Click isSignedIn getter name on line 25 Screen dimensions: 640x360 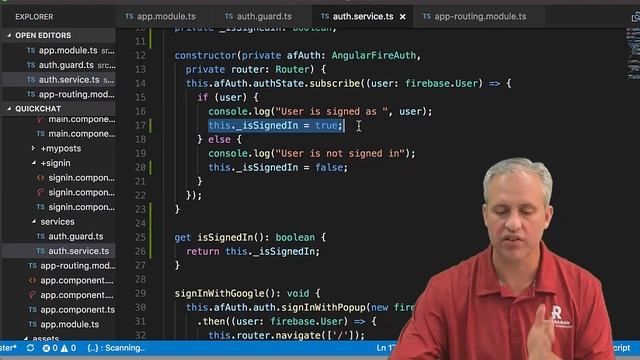pyautogui.click(x=225, y=238)
